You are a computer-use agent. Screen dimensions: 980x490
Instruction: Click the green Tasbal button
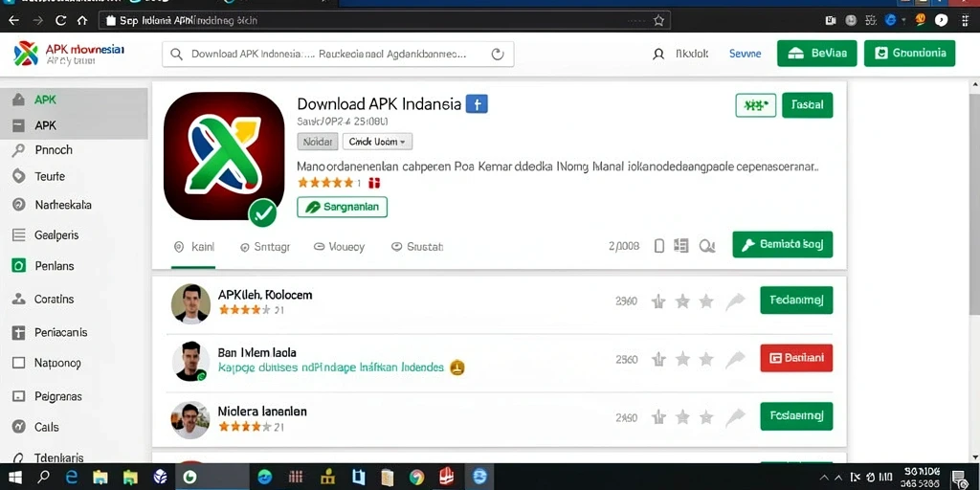(807, 105)
